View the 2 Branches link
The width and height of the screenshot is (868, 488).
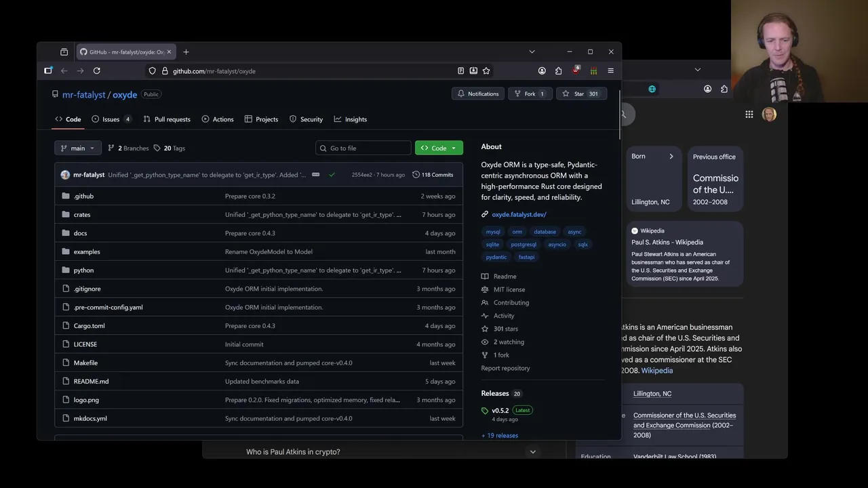click(128, 148)
